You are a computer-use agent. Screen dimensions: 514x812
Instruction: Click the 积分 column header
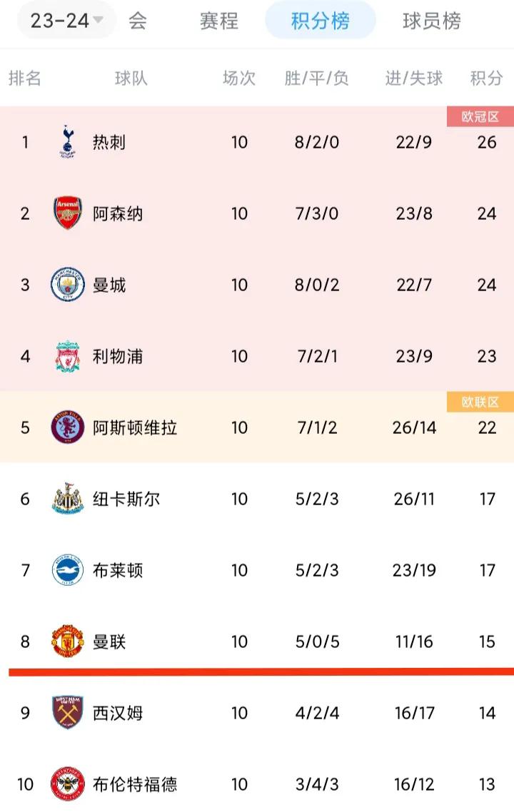click(487, 78)
